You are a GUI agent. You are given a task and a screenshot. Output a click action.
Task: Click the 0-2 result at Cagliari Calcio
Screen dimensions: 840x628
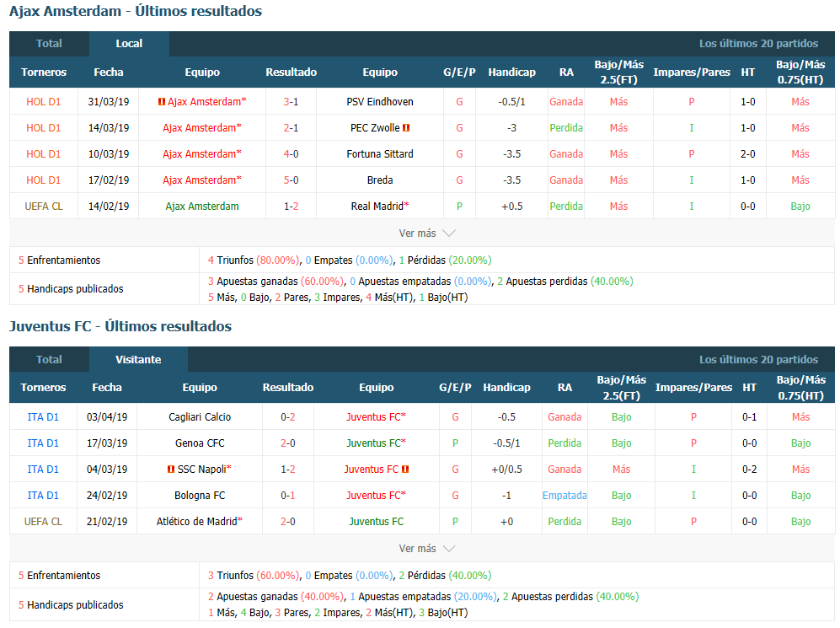287,417
